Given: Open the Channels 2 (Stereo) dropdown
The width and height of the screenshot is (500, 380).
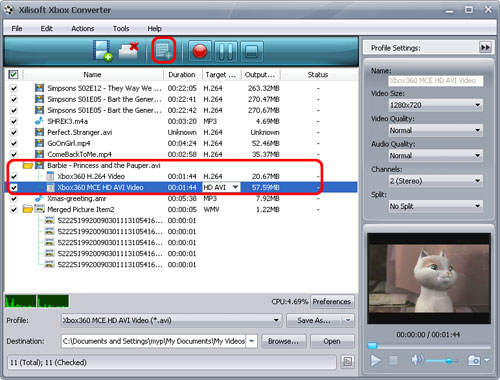Looking at the screenshot, I should tap(436, 181).
